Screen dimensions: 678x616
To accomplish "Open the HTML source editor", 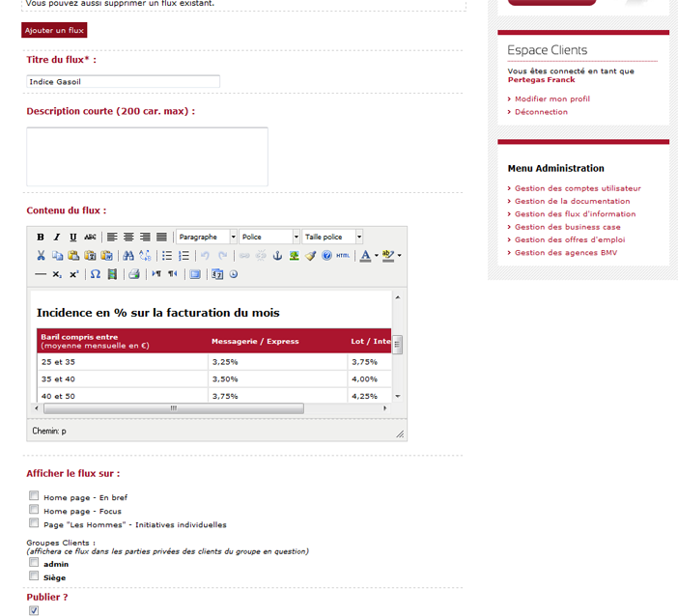I will 343,256.
